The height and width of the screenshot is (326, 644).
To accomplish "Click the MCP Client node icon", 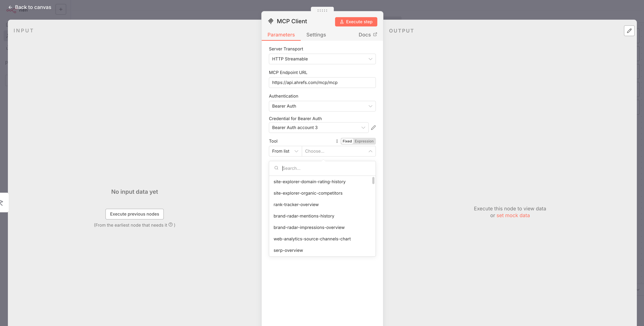I will pos(270,21).
